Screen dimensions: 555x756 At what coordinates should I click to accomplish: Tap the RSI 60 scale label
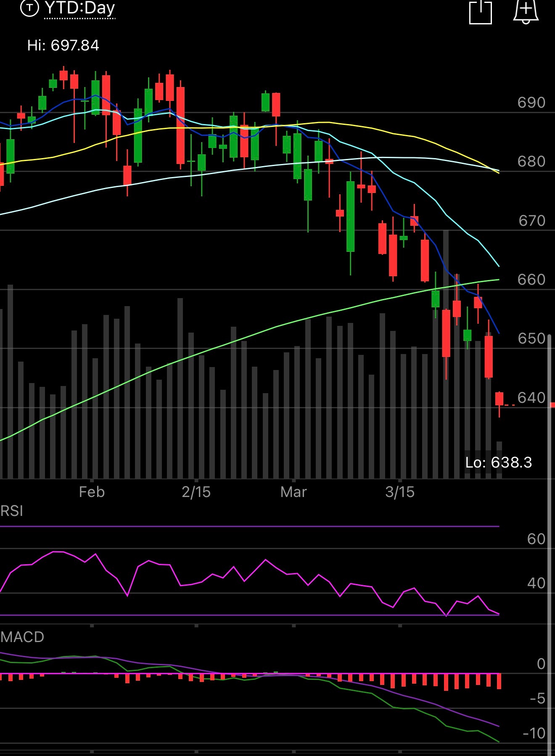click(x=536, y=539)
